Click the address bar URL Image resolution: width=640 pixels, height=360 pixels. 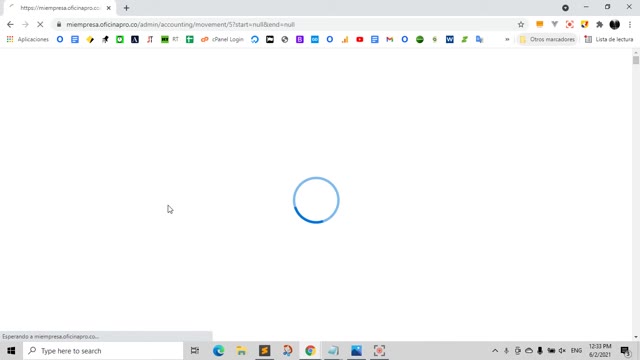click(x=180, y=24)
